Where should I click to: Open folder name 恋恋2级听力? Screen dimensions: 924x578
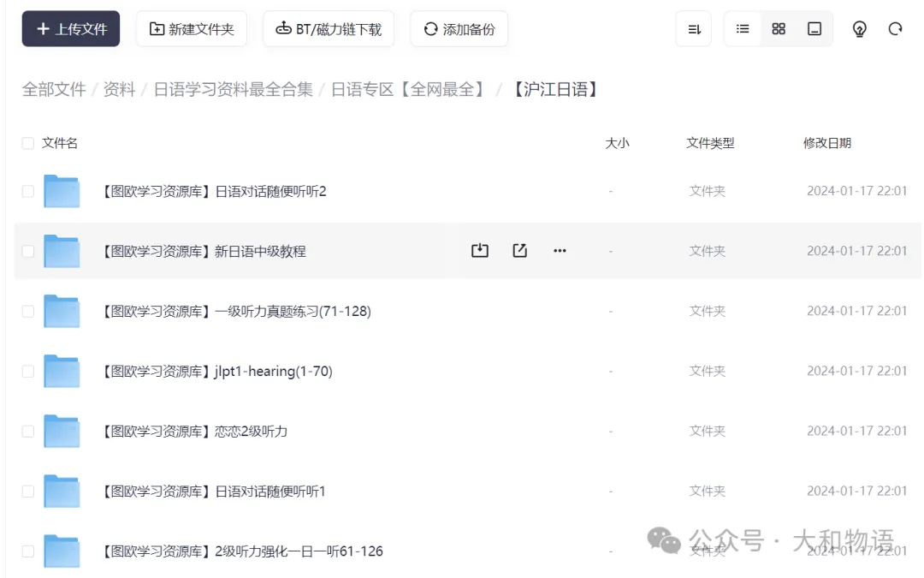(195, 431)
